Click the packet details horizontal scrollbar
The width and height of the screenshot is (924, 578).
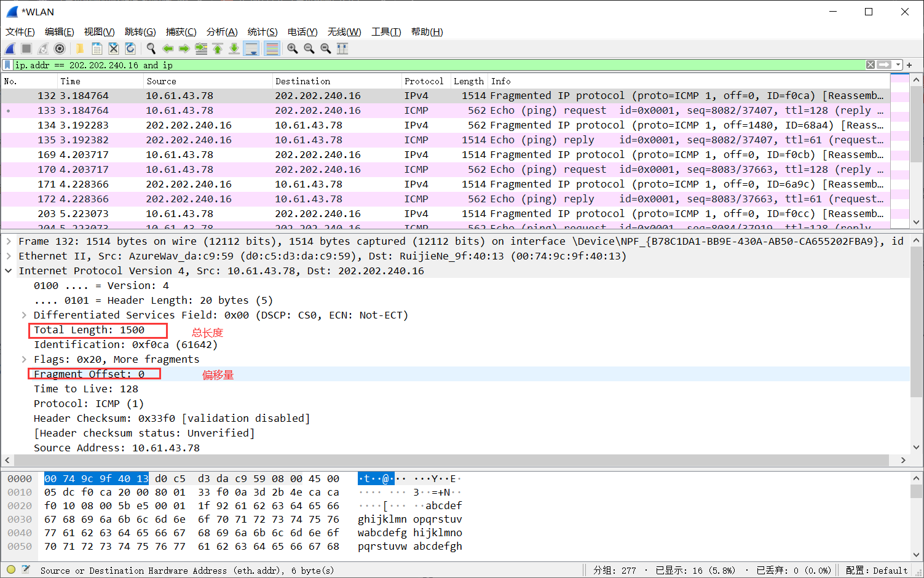pos(452,460)
